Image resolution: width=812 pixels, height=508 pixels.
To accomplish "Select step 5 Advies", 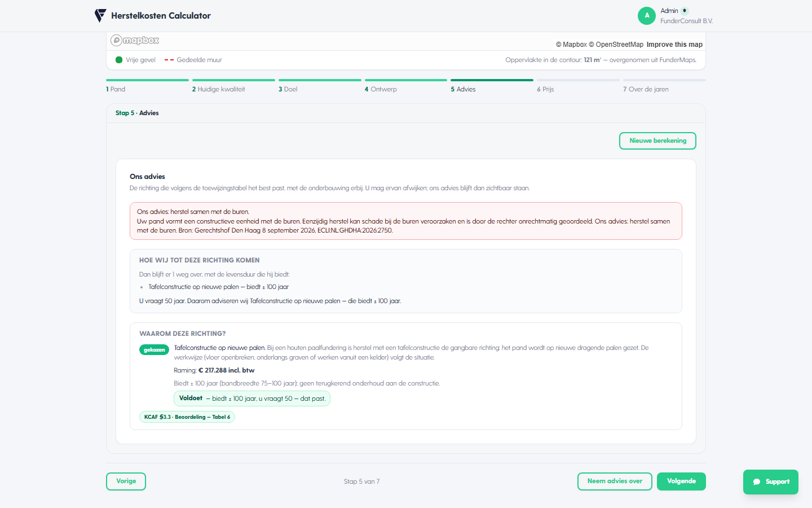I will coord(492,86).
